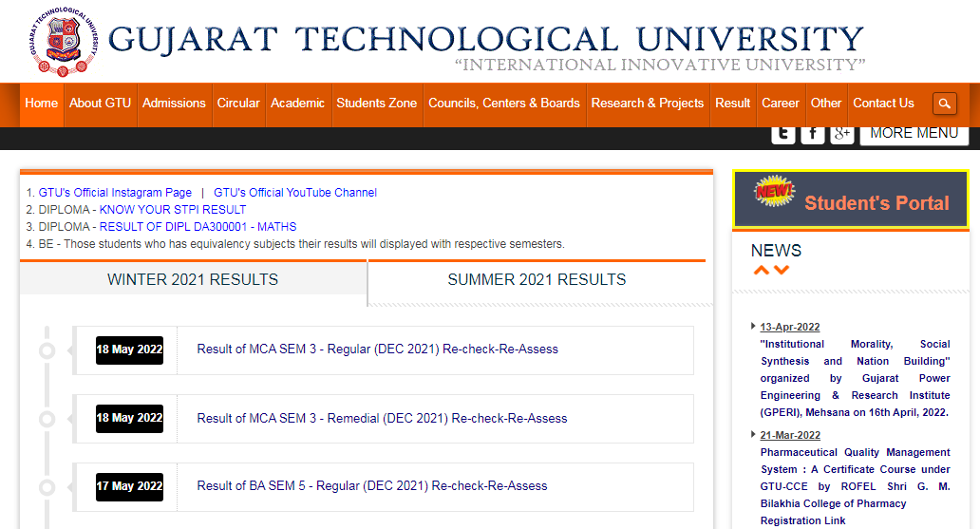Click timeline circle beside MCA SEM 3 Remedial
This screenshot has width=980, height=529.
[47, 419]
